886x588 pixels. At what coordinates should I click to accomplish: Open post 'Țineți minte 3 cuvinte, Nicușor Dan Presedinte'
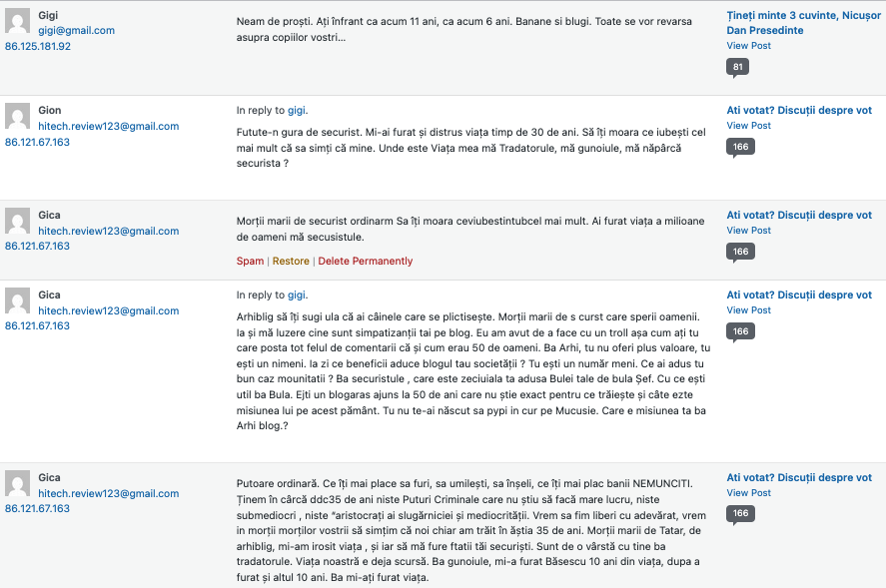[x=803, y=23]
